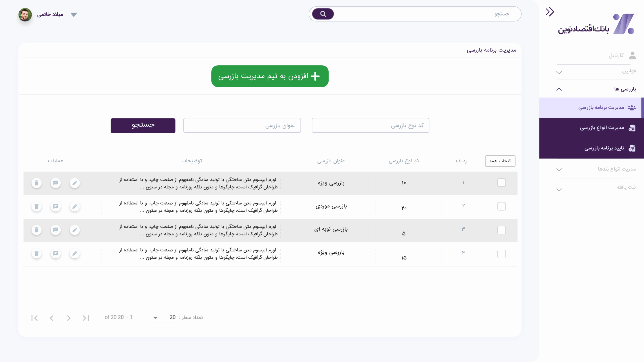Check the checkbox for row ۱
The width and height of the screenshot is (644, 362).
tap(501, 183)
